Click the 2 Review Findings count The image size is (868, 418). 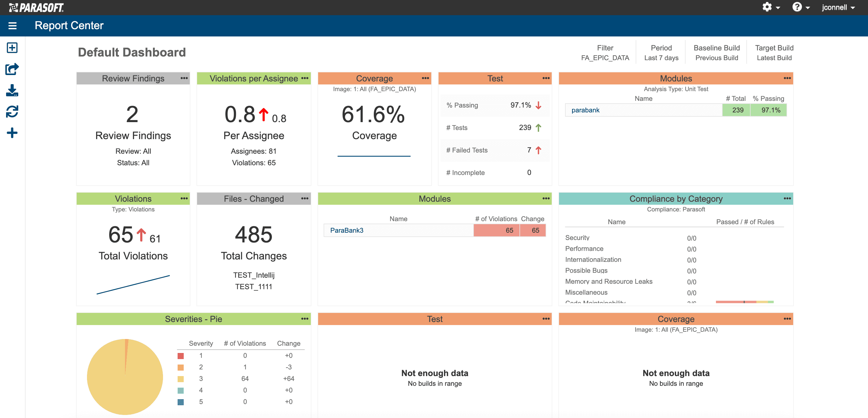click(132, 114)
